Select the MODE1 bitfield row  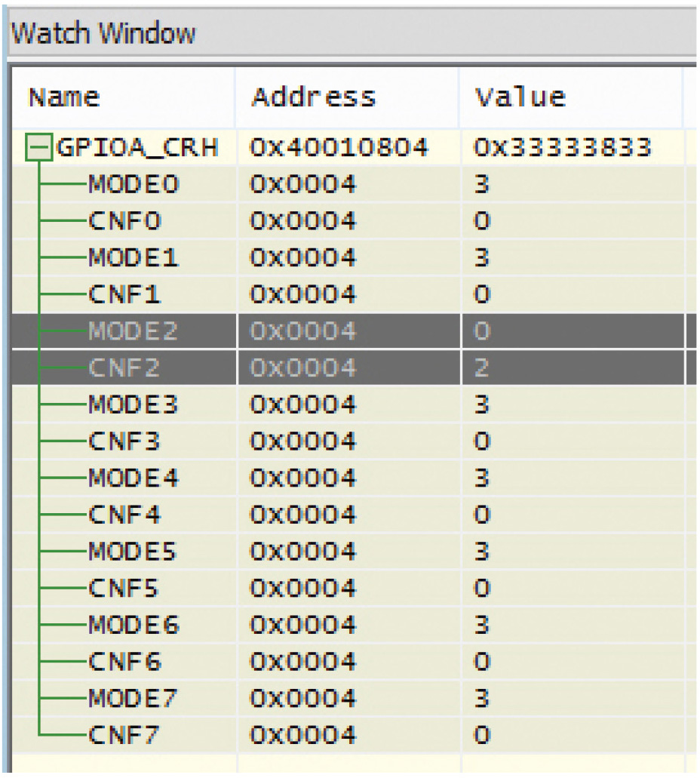coord(354,257)
